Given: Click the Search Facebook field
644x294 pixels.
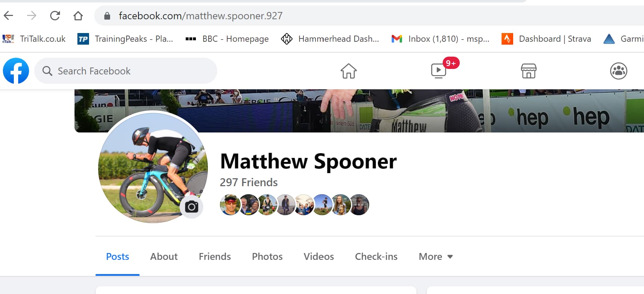Looking at the screenshot, I should click(126, 71).
